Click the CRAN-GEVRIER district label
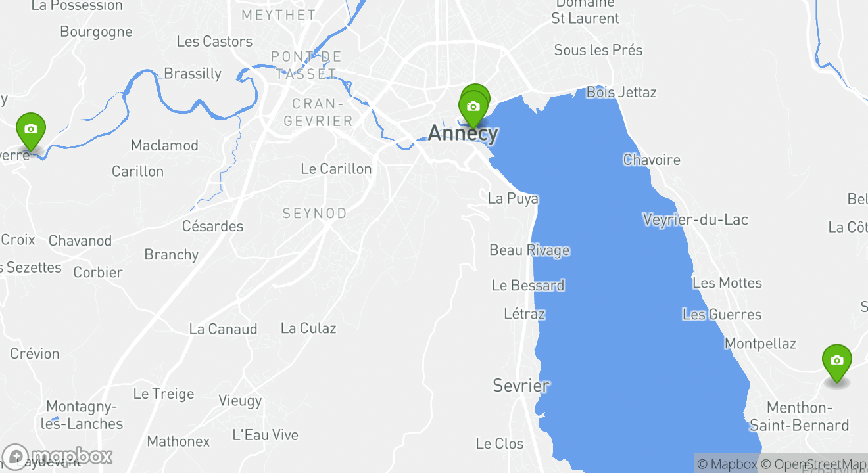 (318, 112)
